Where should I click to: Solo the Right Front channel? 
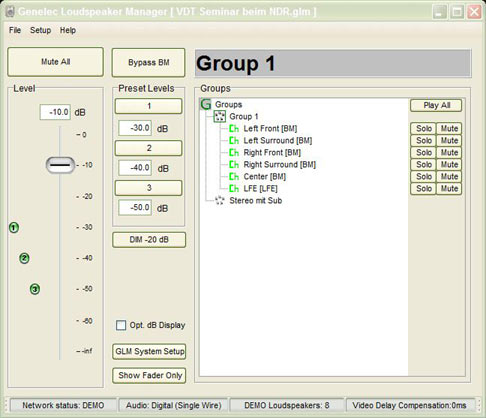(423, 152)
